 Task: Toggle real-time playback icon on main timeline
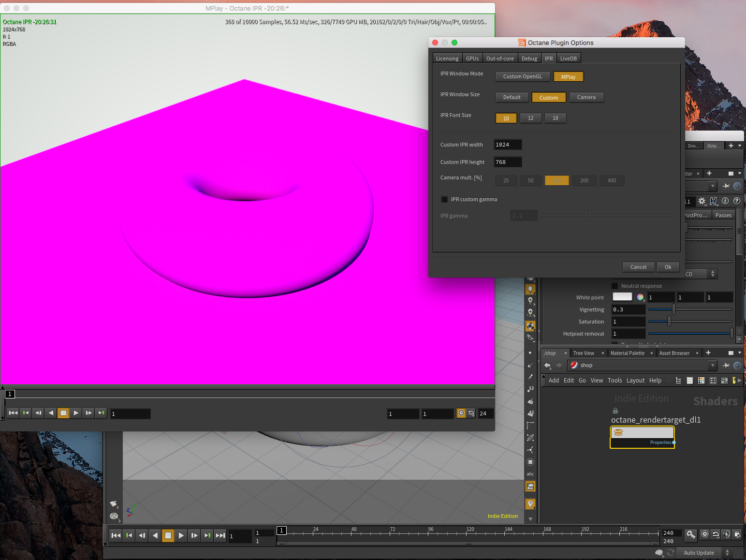point(705,534)
